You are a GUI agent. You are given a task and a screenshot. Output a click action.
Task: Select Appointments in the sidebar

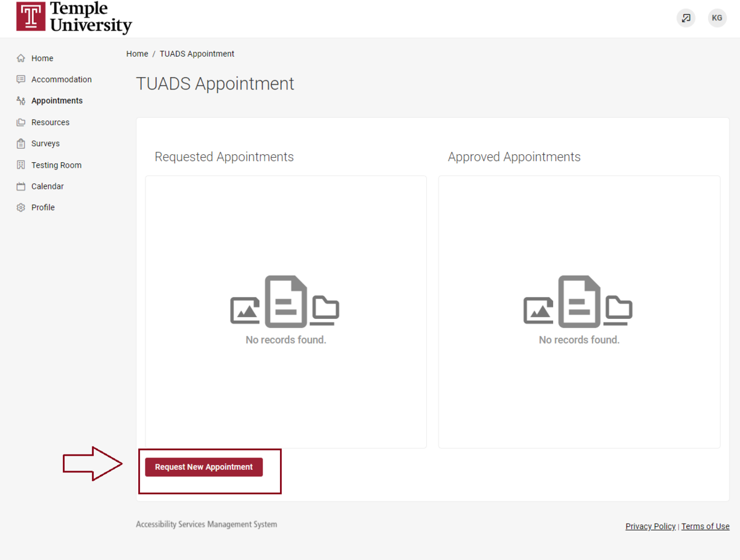pos(57,101)
